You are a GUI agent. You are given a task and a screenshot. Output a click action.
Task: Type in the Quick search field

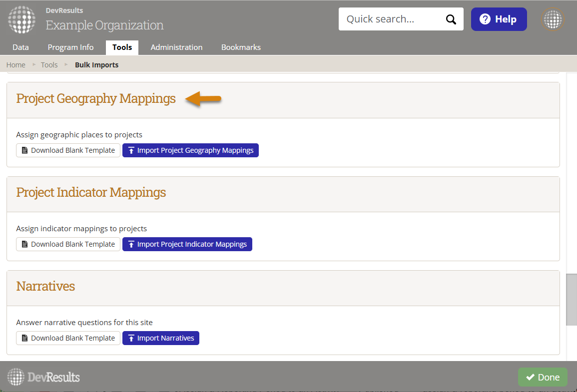point(390,19)
